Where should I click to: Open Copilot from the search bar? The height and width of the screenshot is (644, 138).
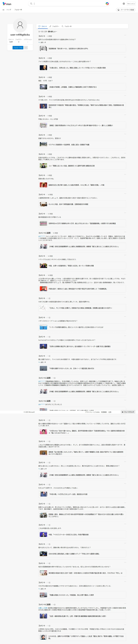coord(107,4)
